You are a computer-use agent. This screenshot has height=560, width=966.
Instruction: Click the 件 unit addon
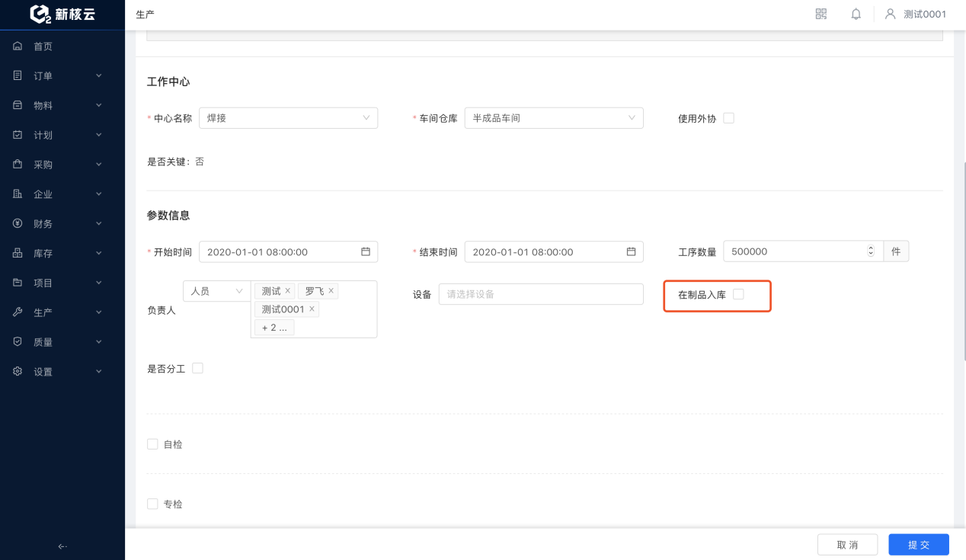[x=896, y=251]
